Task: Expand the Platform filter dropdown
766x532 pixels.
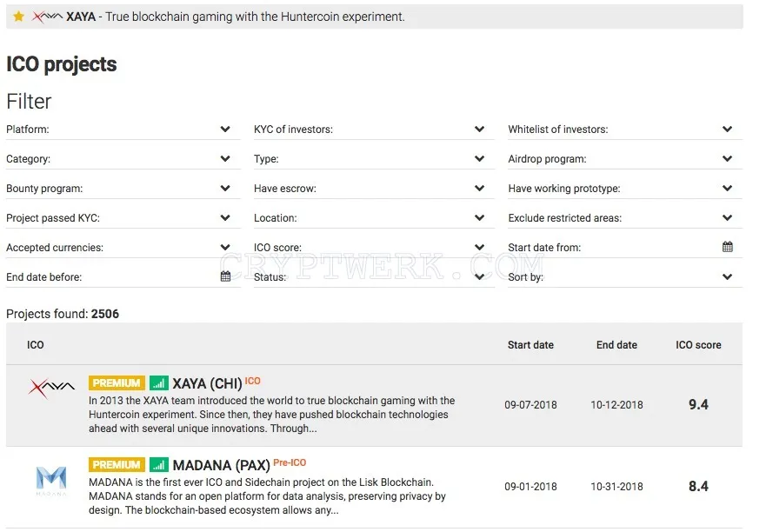Action: pos(123,130)
